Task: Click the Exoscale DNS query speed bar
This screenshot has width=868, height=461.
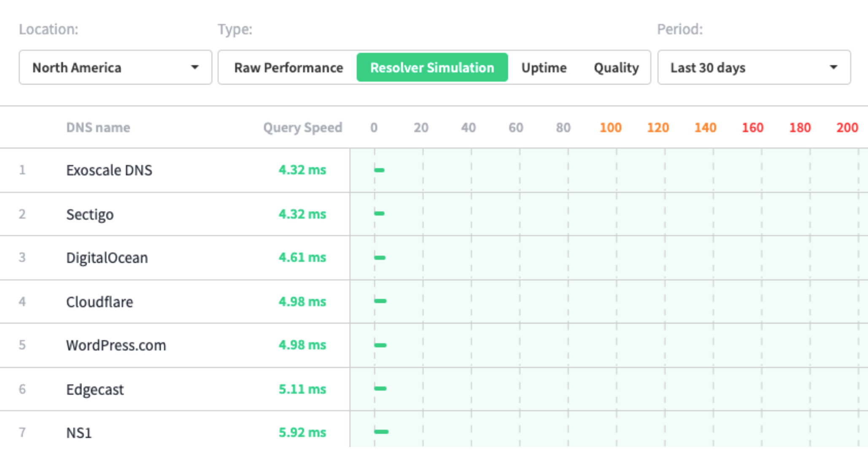Action: click(x=380, y=170)
